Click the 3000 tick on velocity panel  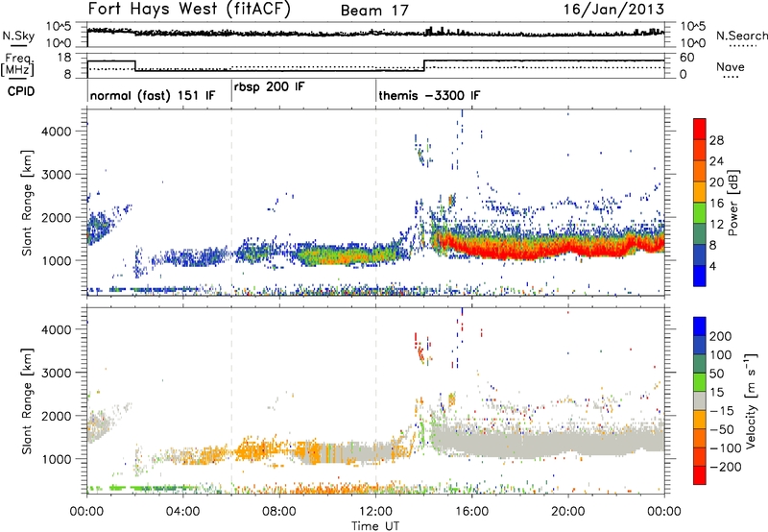(x=56, y=373)
